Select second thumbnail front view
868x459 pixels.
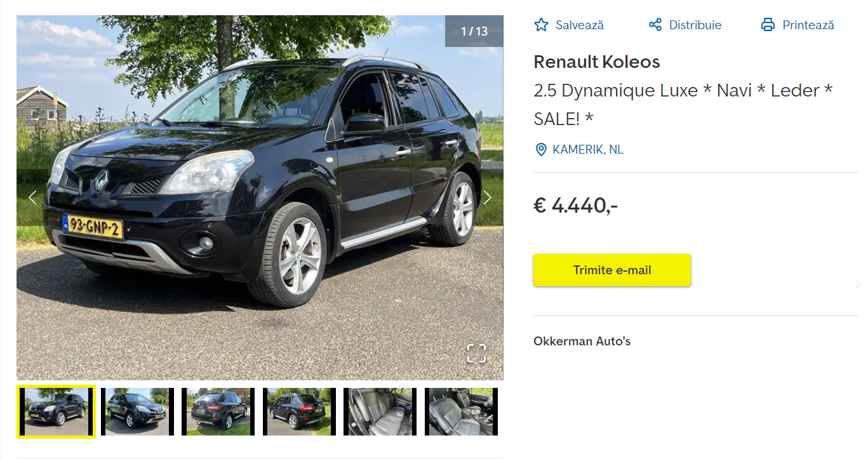[x=137, y=411]
